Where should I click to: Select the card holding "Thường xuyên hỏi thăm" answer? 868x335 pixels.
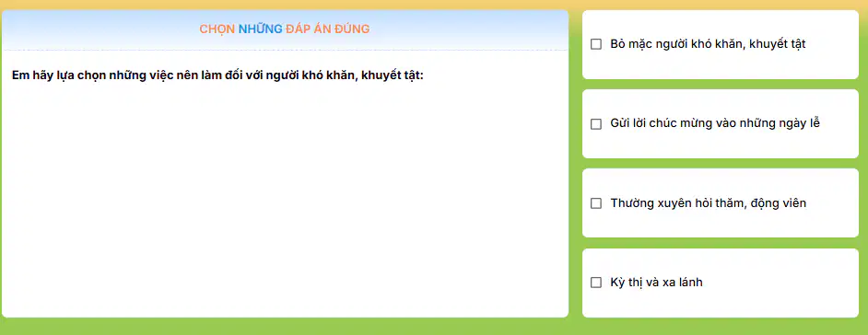coord(721,202)
